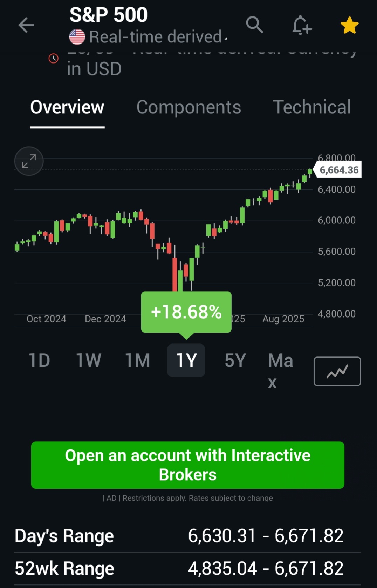Image resolution: width=377 pixels, height=588 pixels.
Task: Expand chart to fullscreen
Action: point(29,161)
